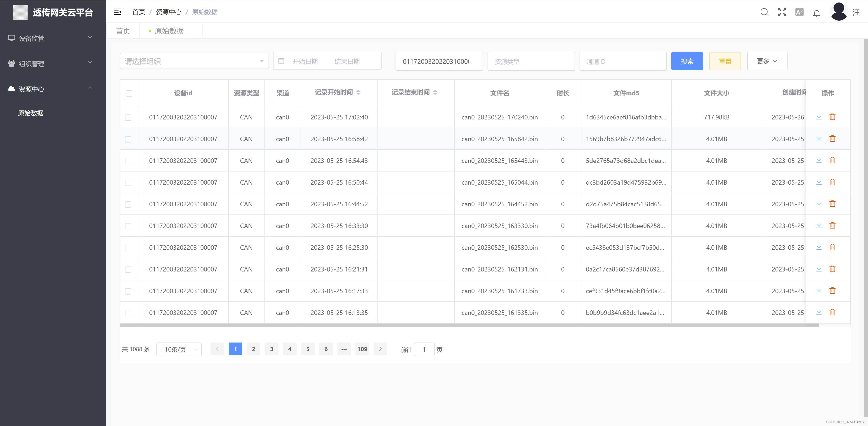Open the 更多 filters dropdown

point(767,61)
